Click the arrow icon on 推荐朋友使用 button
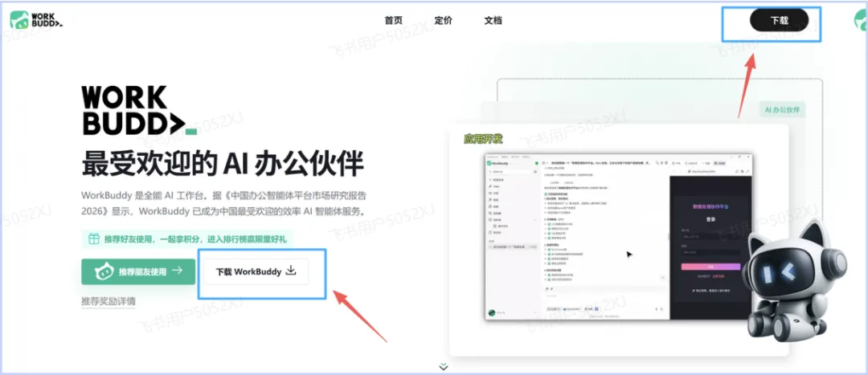Viewport: 868px width, 375px height. pyautogui.click(x=177, y=271)
